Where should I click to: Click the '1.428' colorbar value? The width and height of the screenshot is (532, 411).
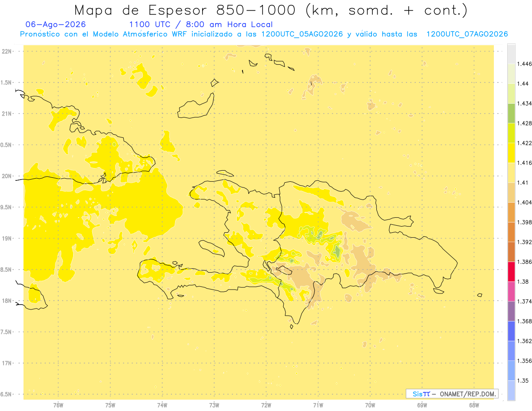(x=524, y=123)
